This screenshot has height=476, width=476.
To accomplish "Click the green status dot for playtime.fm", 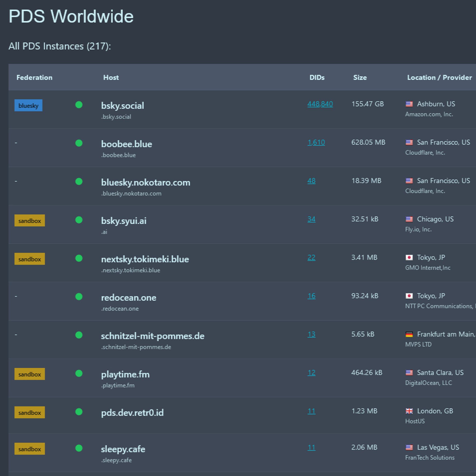I will [79, 373].
